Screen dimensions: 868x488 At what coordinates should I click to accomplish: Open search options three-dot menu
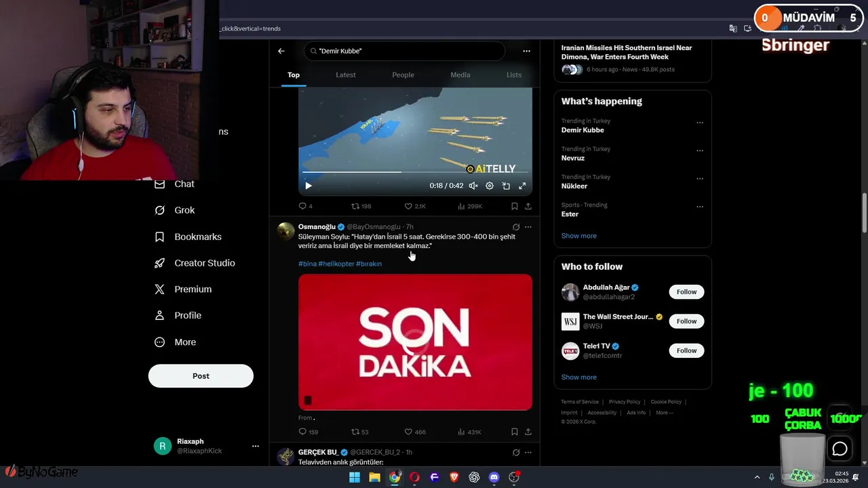(x=526, y=51)
